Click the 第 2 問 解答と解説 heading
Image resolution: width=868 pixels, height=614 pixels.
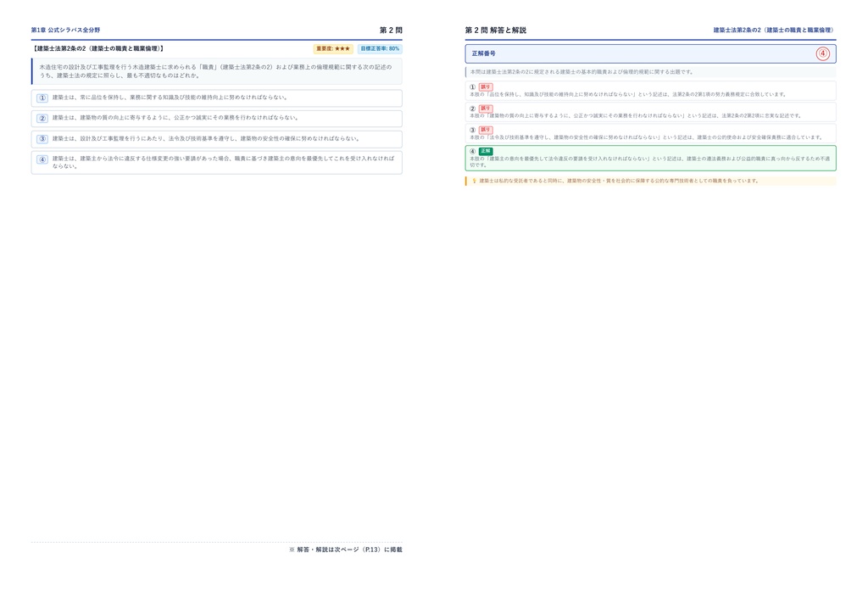tap(495, 30)
